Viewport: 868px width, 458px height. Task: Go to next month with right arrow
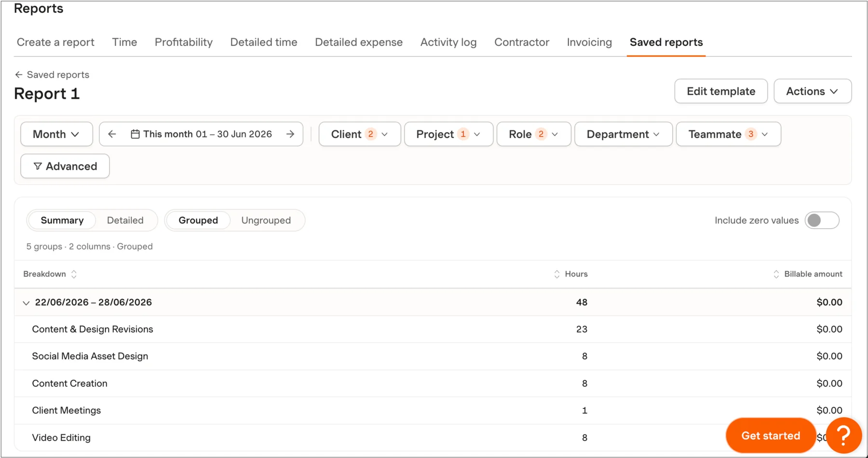tap(290, 134)
